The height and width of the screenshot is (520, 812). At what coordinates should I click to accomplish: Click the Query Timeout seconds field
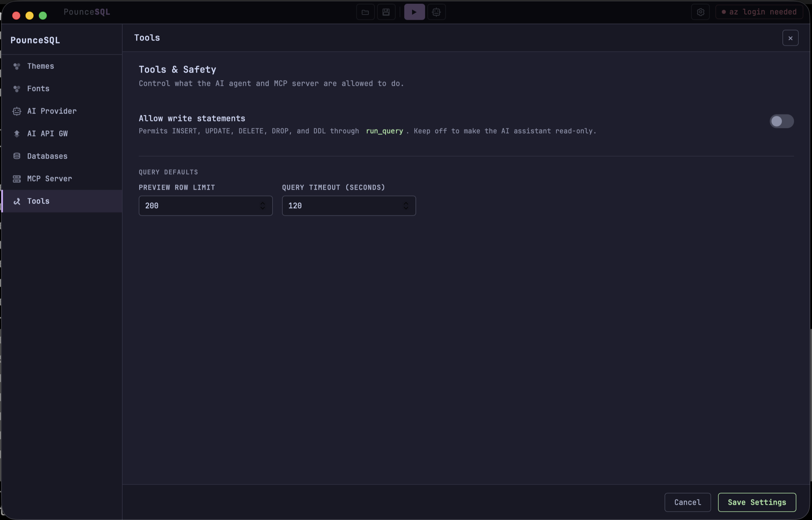tap(349, 206)
